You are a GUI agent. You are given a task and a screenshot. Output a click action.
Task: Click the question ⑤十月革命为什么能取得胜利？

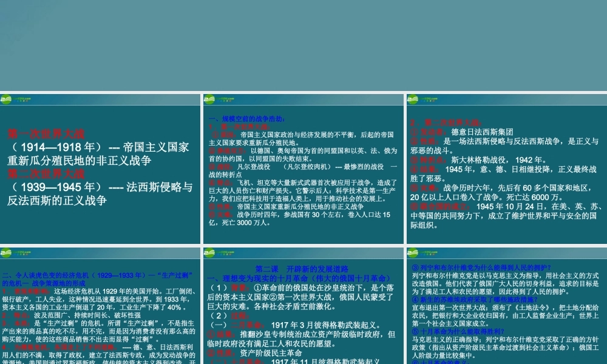coord(458,331)
